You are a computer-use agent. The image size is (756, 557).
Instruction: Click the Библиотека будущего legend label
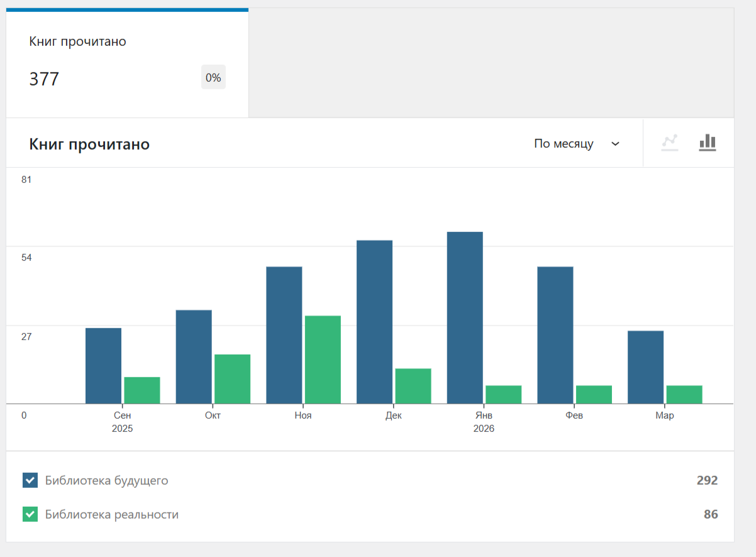pyautogui.click(x=106, y=480)
